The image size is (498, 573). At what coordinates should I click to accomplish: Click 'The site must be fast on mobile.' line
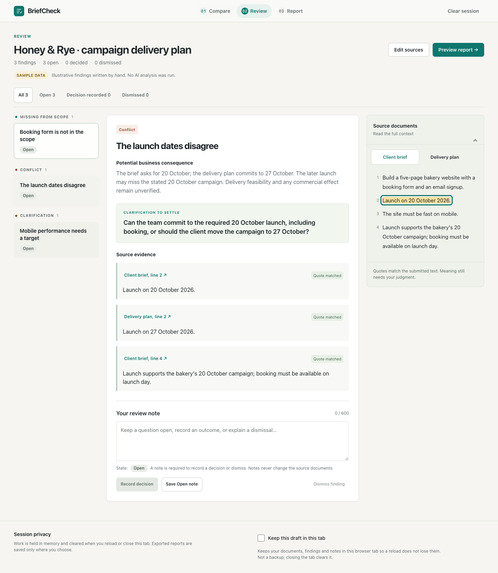tap(420, 214)
